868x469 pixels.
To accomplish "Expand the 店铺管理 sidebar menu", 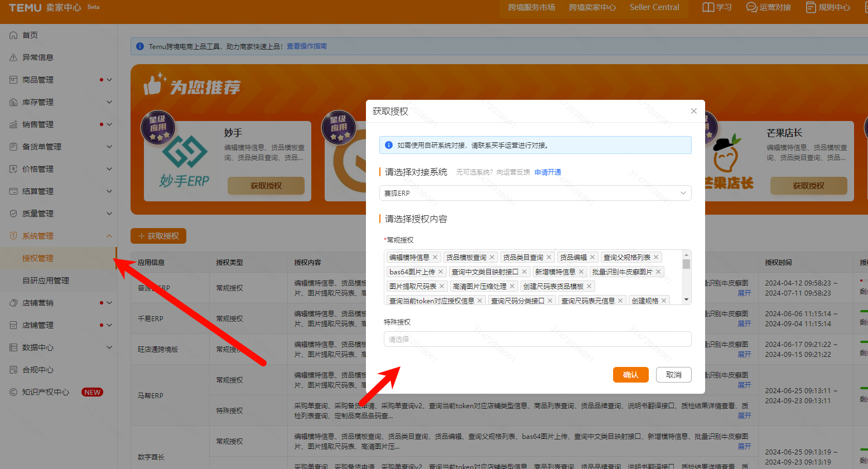I will [109, 325].
